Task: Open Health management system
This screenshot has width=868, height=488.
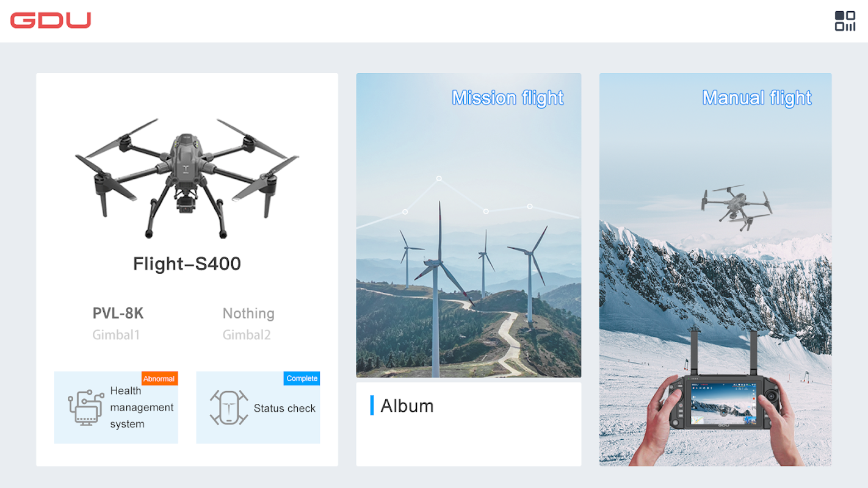Action: coord(116,407)
